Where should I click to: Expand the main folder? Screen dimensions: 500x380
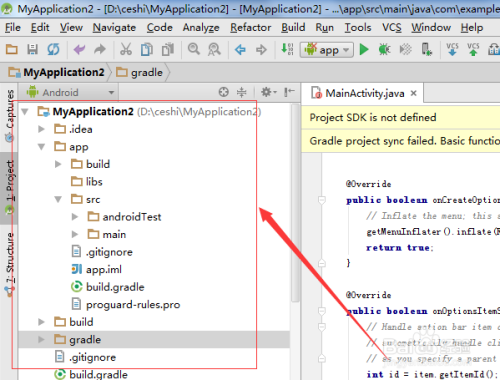[75, 234]
